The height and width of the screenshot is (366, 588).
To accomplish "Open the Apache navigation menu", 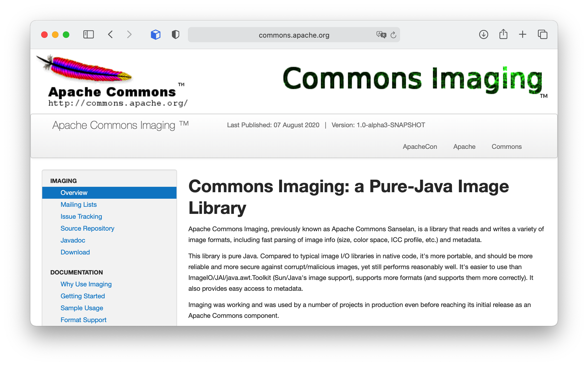I will coord(464,147).
